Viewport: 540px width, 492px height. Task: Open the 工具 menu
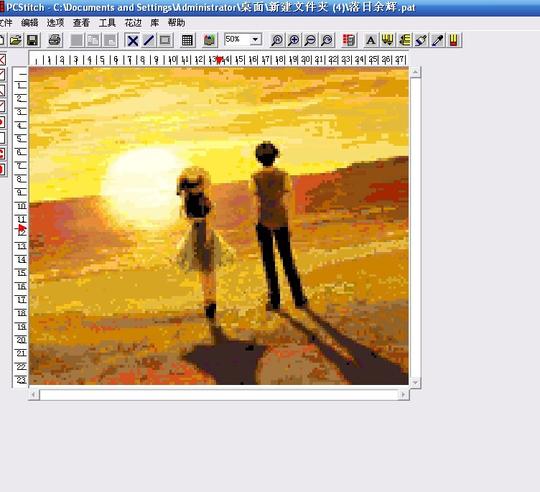coord(107,23)
